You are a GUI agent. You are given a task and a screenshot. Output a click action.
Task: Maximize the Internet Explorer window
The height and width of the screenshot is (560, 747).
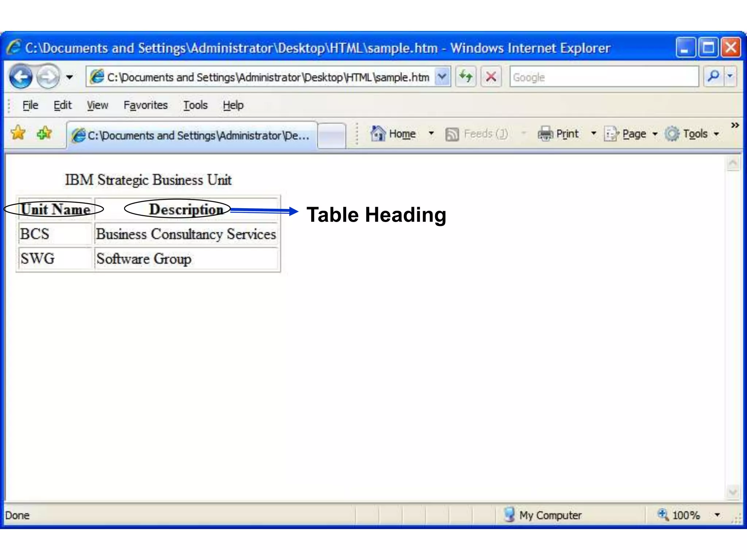708,47
